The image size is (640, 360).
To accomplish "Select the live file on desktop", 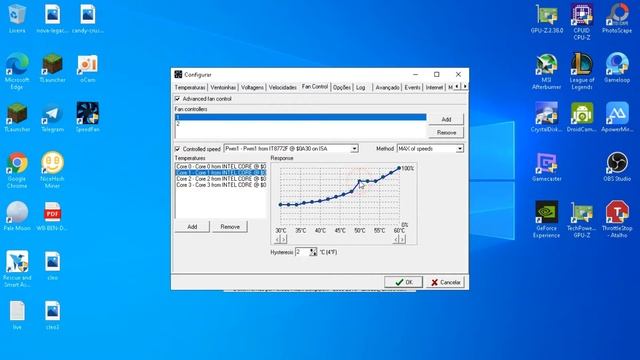I will coord(17,315).
